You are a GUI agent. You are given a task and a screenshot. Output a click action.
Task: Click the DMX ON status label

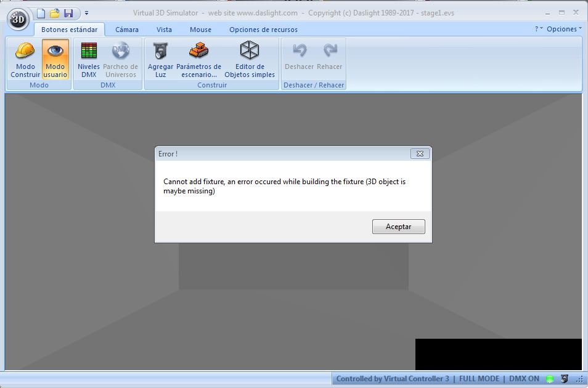pyautogui.click(x=525, y=379)
